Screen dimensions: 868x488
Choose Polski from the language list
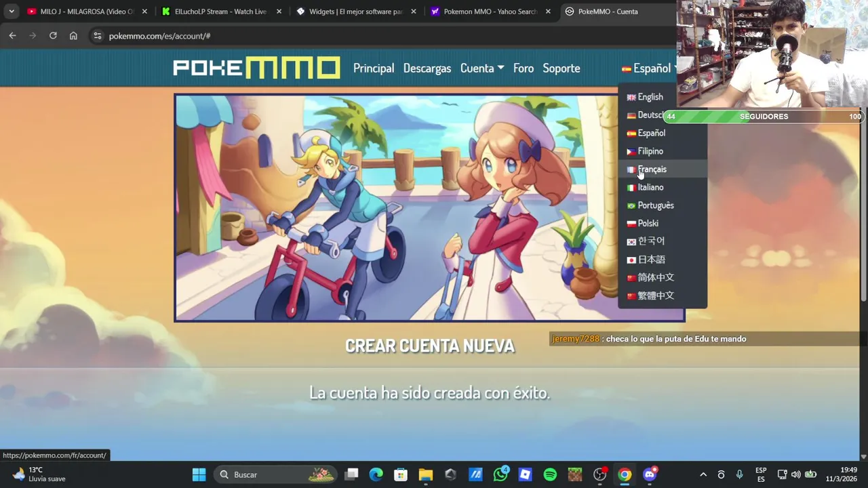(663, 223)
